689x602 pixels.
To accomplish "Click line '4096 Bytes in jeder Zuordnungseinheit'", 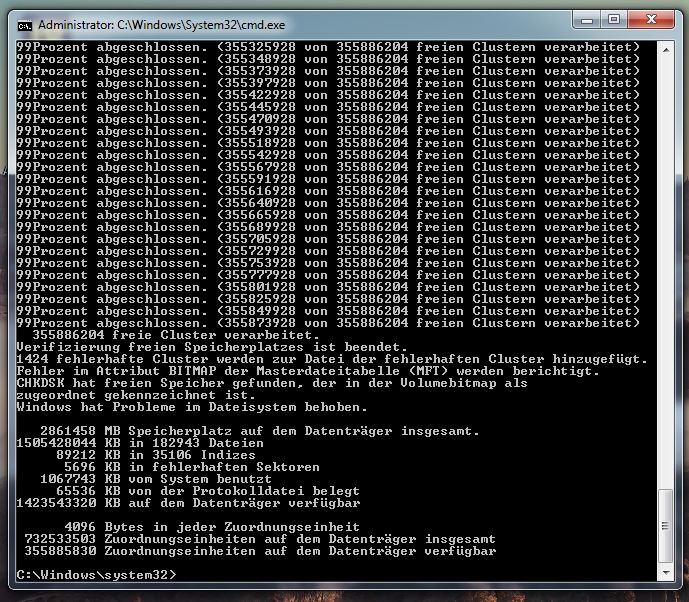I will [212, 527].
